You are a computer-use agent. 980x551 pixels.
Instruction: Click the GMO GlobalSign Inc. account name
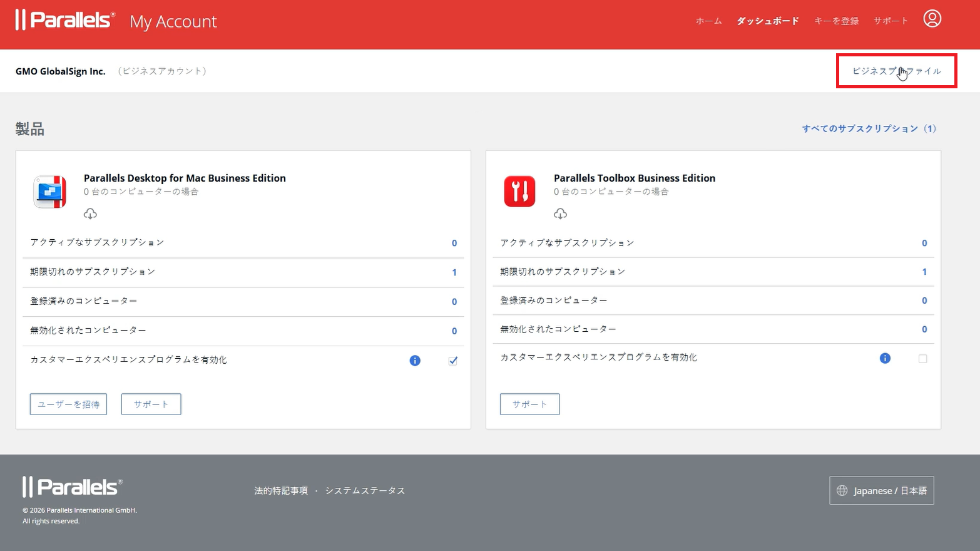tap(61, 71)
